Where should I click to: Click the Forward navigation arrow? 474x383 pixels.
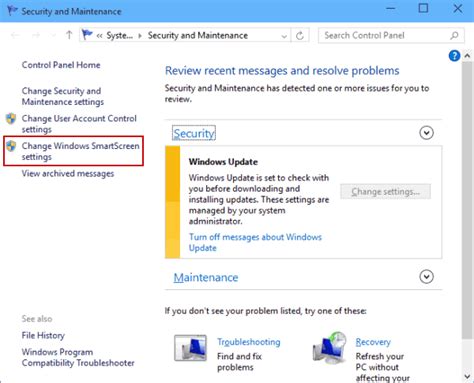pos(36,35)
